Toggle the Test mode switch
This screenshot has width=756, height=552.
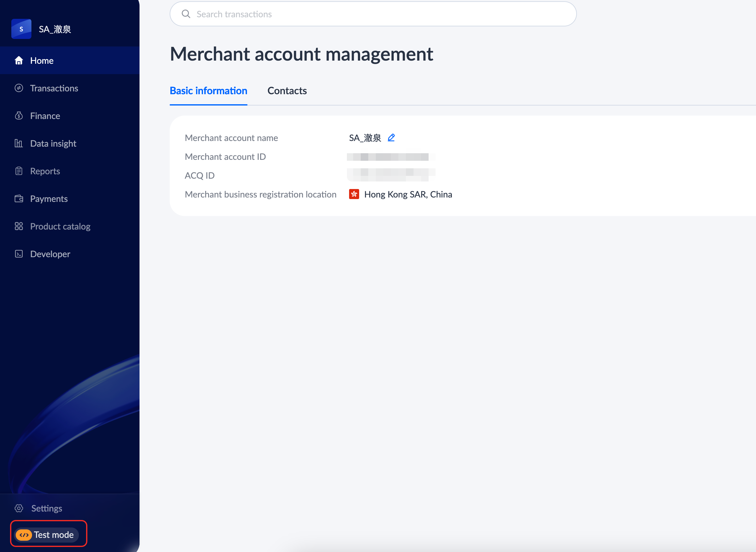pyautogui.click(x=47, y=535)
